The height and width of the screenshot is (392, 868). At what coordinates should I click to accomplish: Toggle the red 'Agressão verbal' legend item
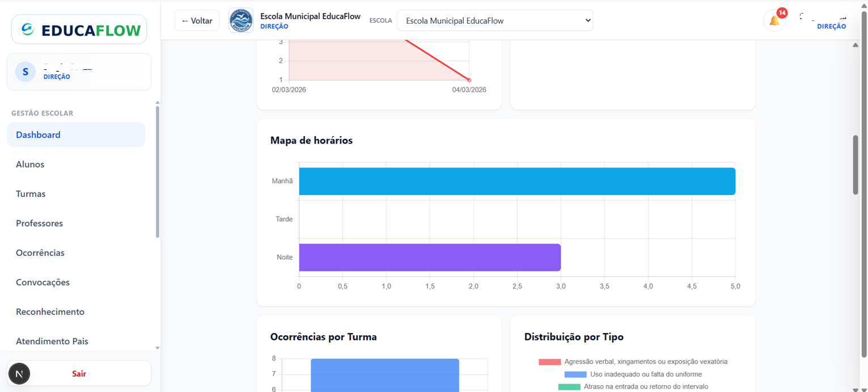point(633,361)
